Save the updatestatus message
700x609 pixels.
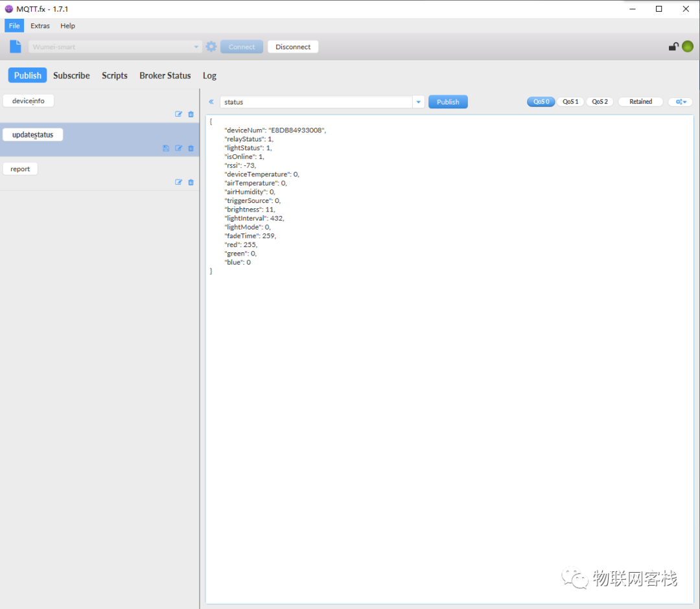pyautogui.click(x=166, y=149)
